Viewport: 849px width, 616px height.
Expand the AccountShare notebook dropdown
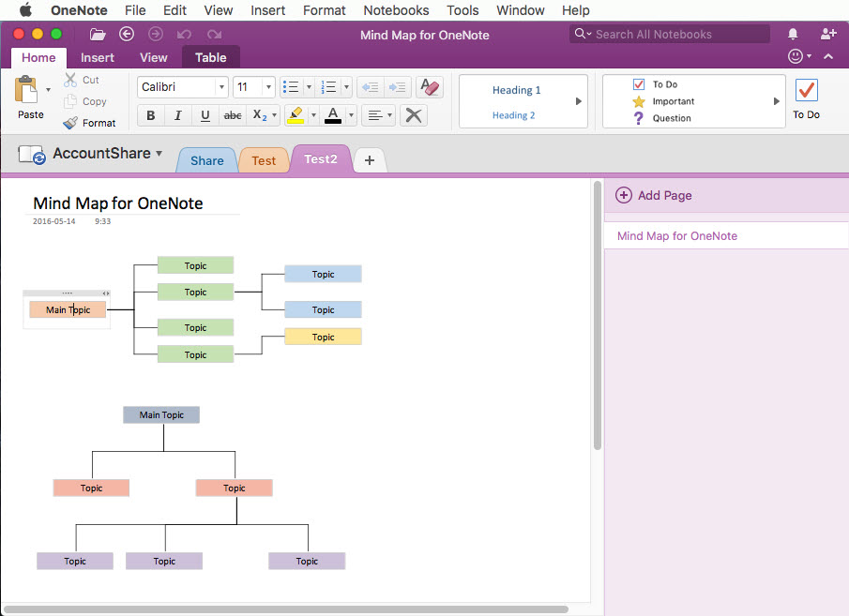click(x=159, y=153)
